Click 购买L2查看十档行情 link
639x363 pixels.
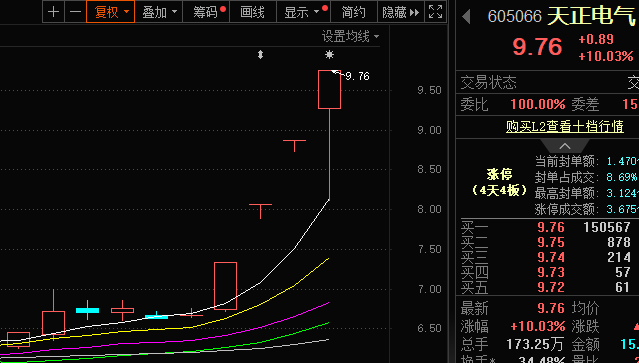[565, 126]
